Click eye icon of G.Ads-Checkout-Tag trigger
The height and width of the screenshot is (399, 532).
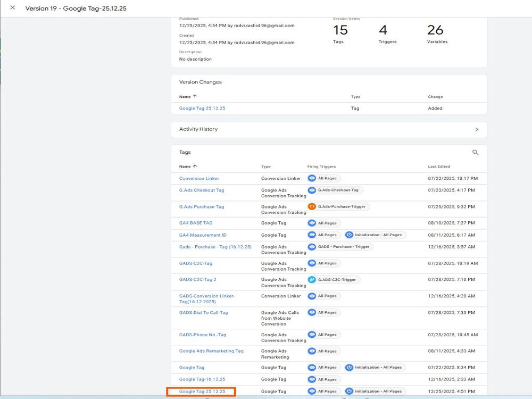312,190
